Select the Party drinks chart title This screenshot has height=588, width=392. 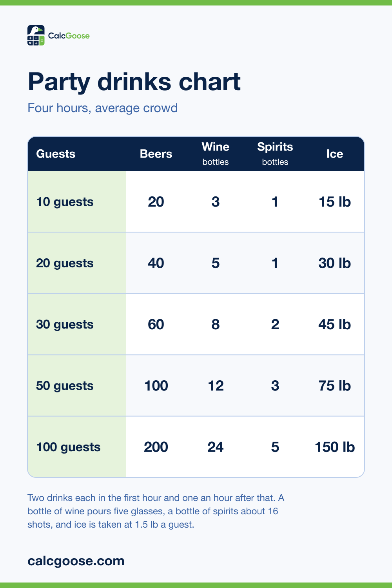(x=134, y=82)
